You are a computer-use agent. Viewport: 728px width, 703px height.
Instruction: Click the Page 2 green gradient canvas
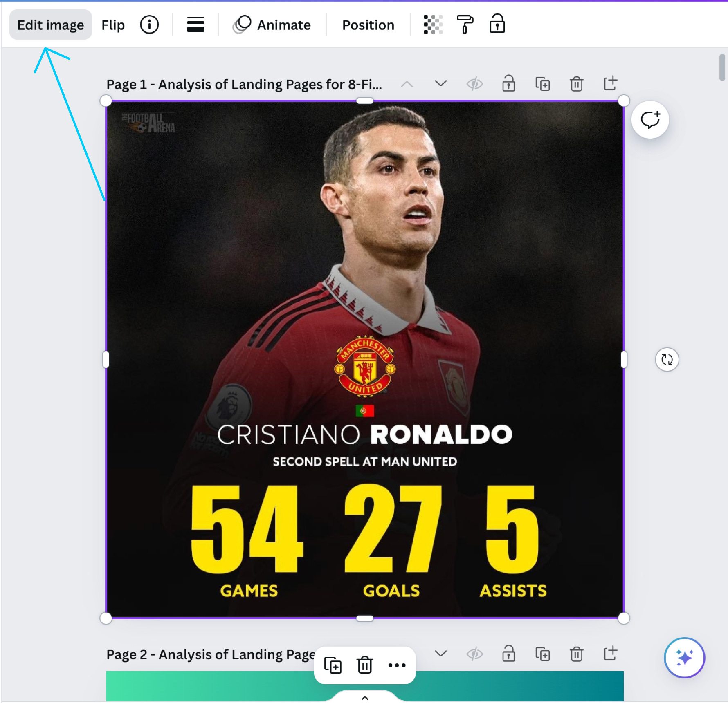click(x=365, y=686)
